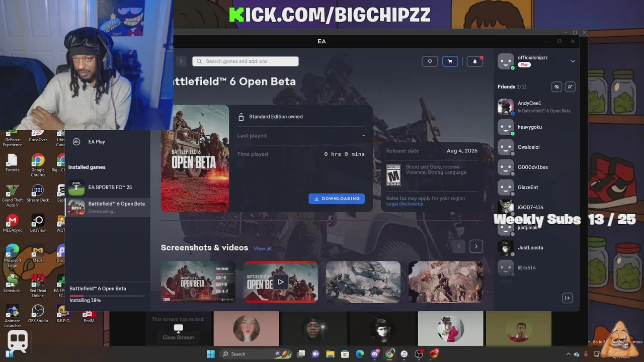Image resolution: width=644 pixels, height=362 pixels.
Task: Open the first Open Beta schedule thumbnail
Action: [198, 282]
